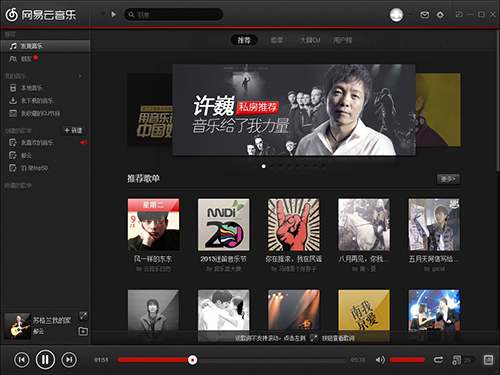500x375 pixels.
Task: Skip to the previous track
Action: [22, 360]
